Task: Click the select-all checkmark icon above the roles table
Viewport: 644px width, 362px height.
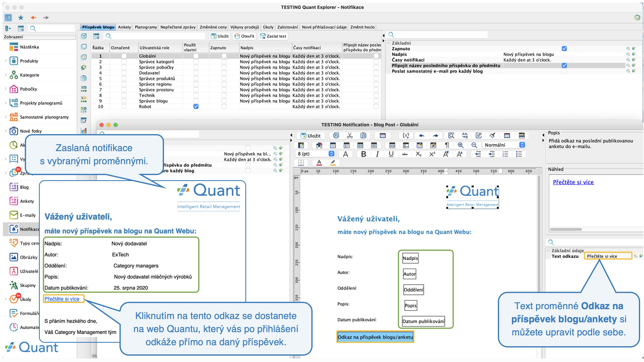Action: (x=84, y=36)
